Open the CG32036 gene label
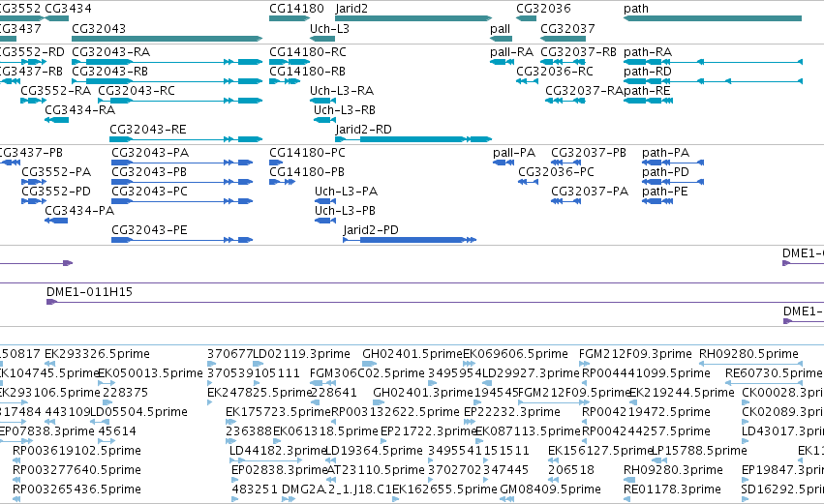824x504 pixels. (543, 9)
